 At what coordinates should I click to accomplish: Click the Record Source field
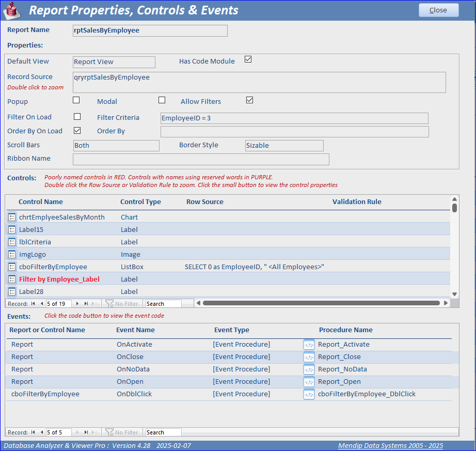tap(259, 82)
